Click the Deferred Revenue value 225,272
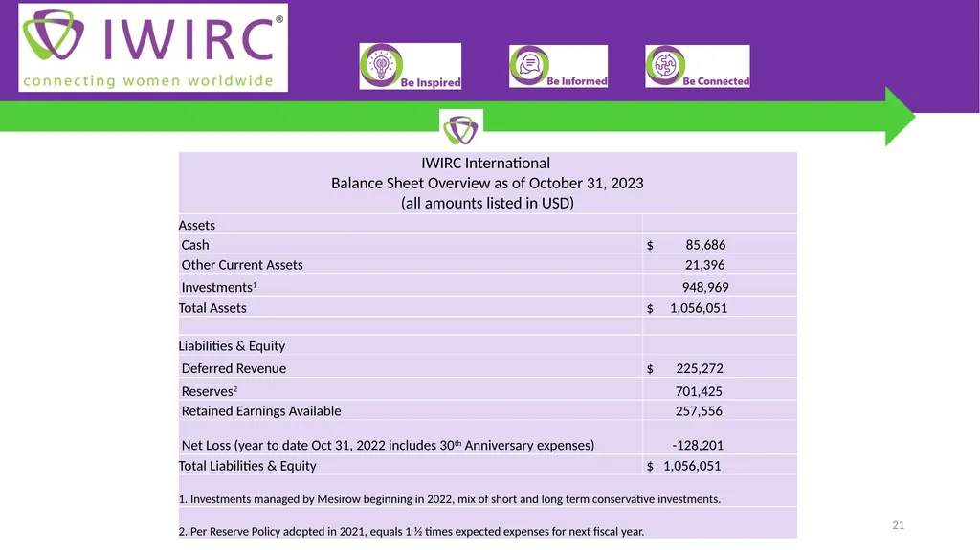This screenshot has height=550, width=980. point(700,369)
